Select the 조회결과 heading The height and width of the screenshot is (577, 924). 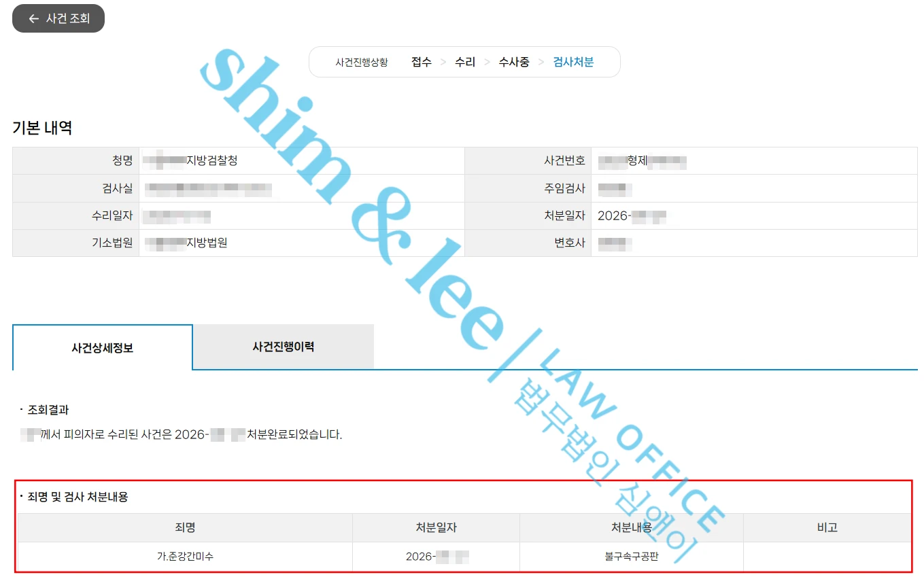click(x=48, y=410)
